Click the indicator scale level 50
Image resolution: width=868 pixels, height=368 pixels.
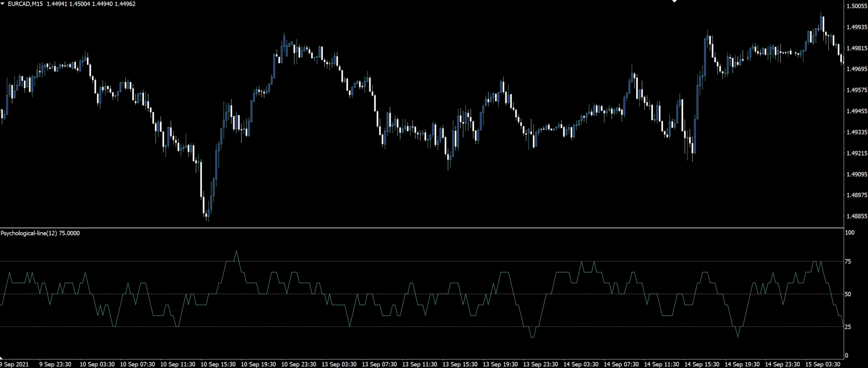tap(848, 294)
